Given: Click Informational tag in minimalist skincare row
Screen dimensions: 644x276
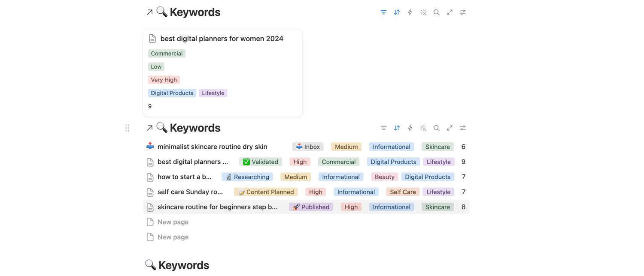Looking at the screenshot, I should click(x=392, y=147).
